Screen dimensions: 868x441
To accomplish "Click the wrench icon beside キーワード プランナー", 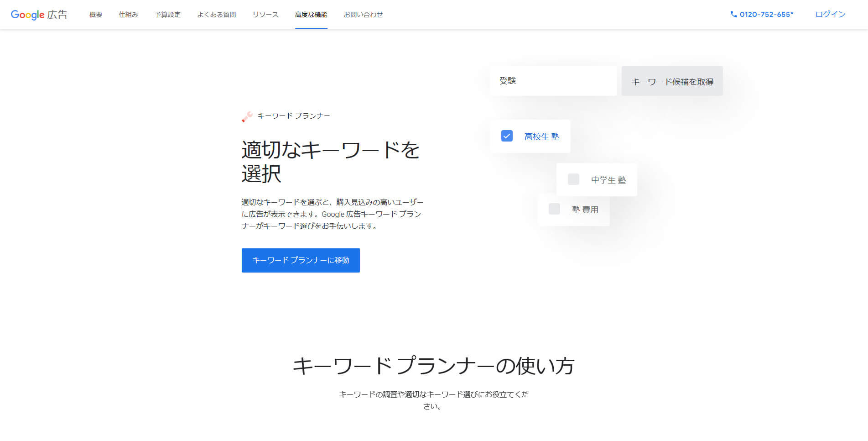I will click(247, 117).
